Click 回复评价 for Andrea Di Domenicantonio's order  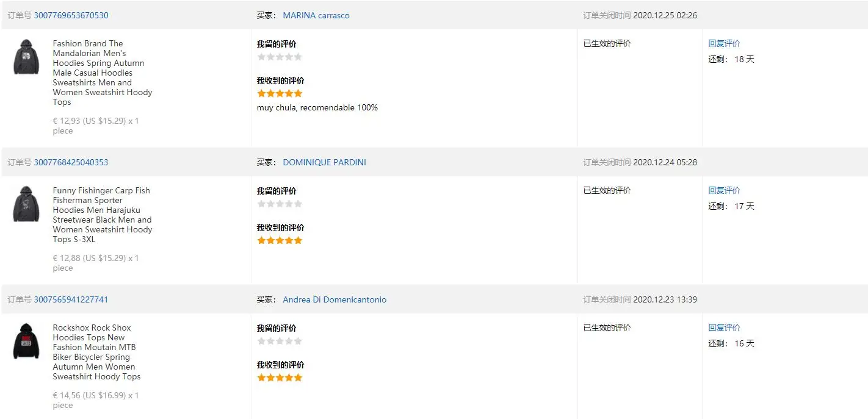tap(724, 328)
